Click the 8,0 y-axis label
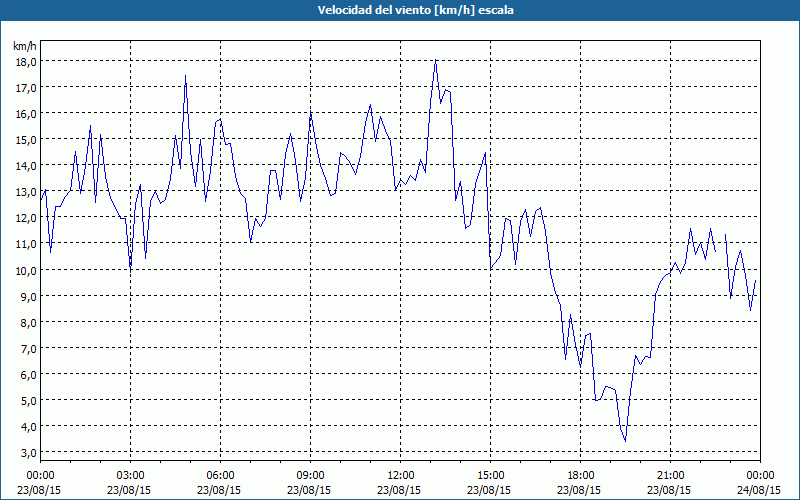Image resolution: width=800 pixels, height=500 pixels. click(28, 322)
